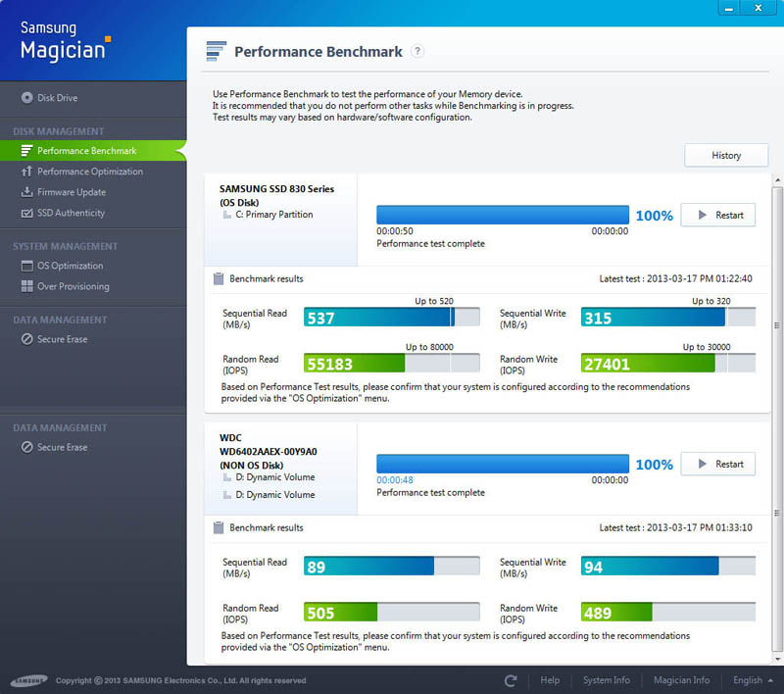Restart the WDC disk benchmark
Screen dimensions: 784x694
point(717,465)
